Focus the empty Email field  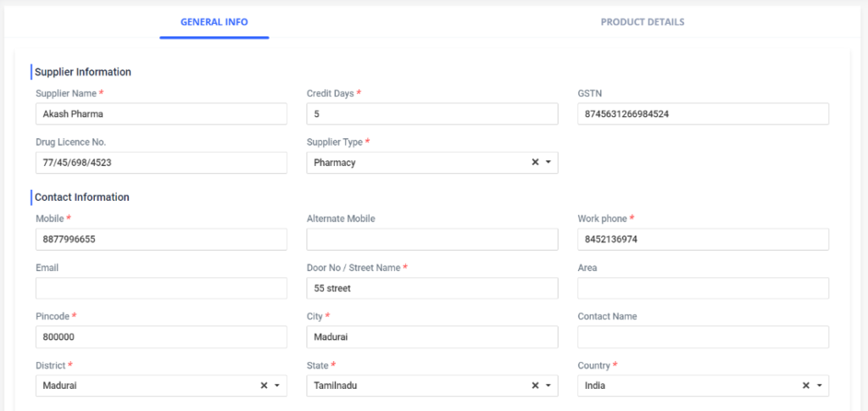(161, 288)
